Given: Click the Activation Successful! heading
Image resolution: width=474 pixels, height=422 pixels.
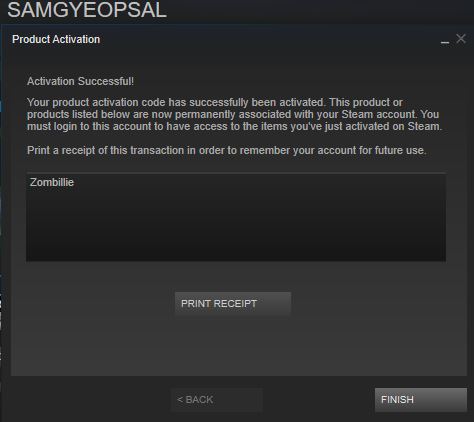Looking at the screenshot, I should point(80,81).
